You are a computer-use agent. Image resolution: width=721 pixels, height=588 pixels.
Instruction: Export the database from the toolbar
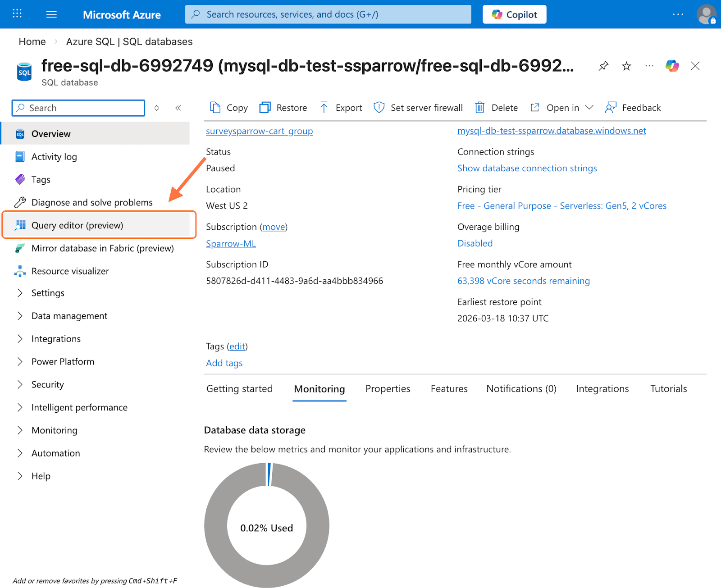pyautogui.click(x=341, y=108)
